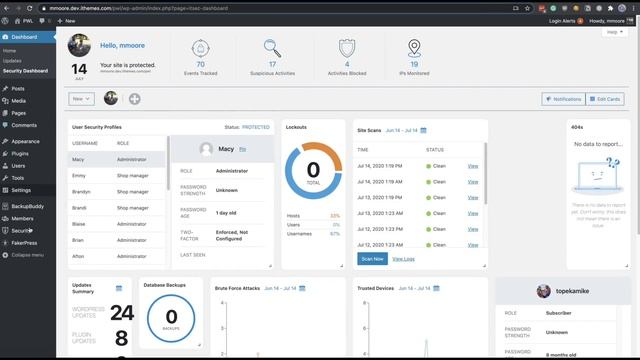Bookmark the page with star icon
640x360 pixels.
[x=527, y=8]
